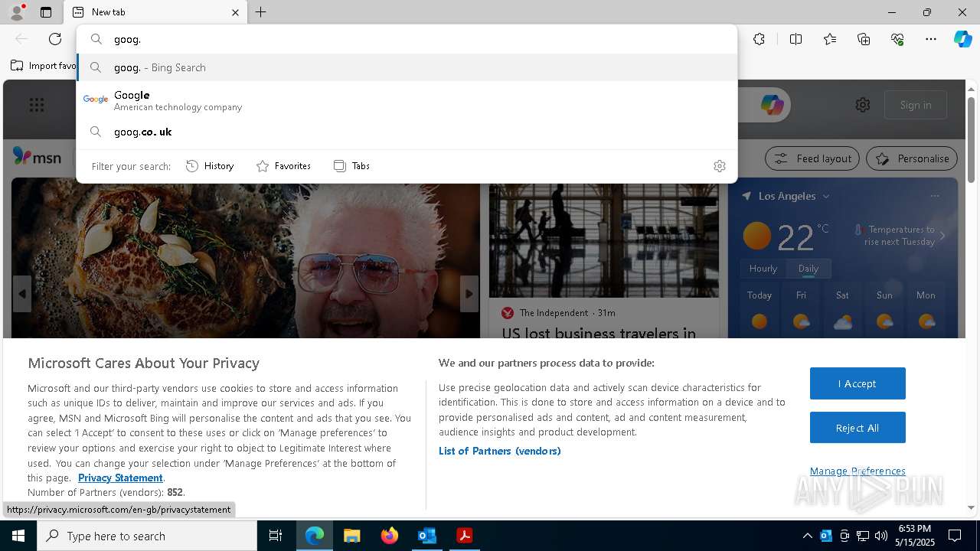Show hidden system tray icons

808,536
